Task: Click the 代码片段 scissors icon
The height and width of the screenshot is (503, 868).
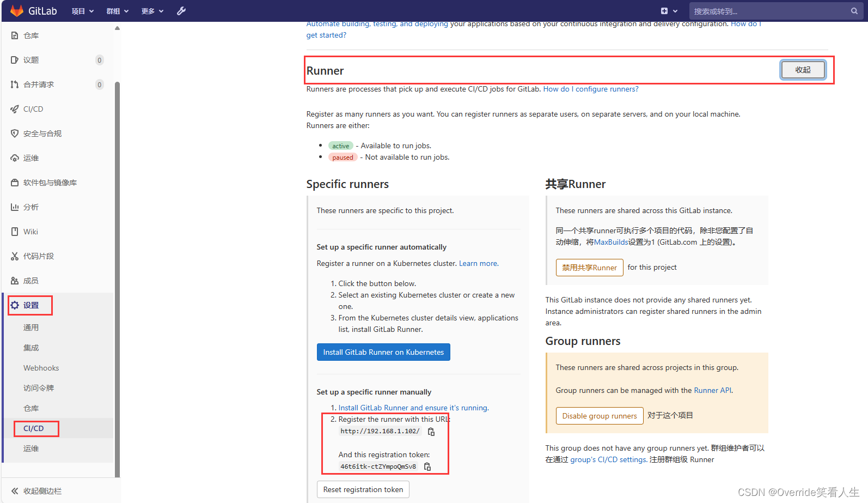Action: (x=15, y=256)
